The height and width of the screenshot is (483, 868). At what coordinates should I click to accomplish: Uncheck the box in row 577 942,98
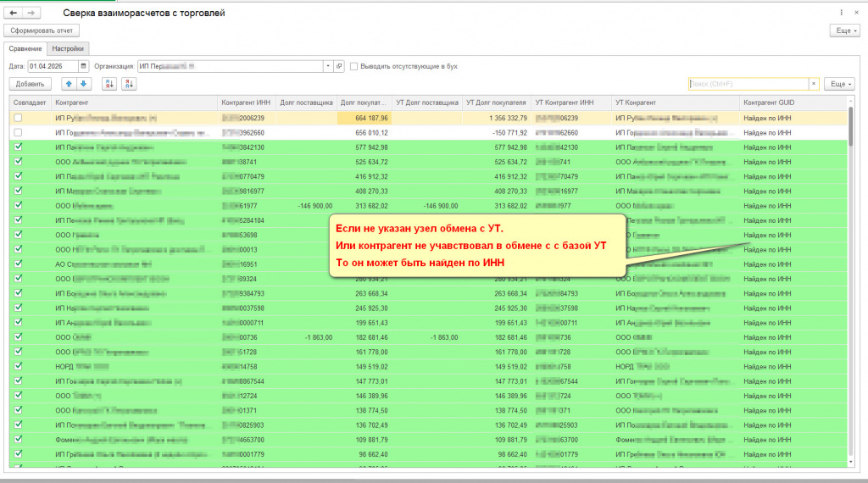[19, 147]
